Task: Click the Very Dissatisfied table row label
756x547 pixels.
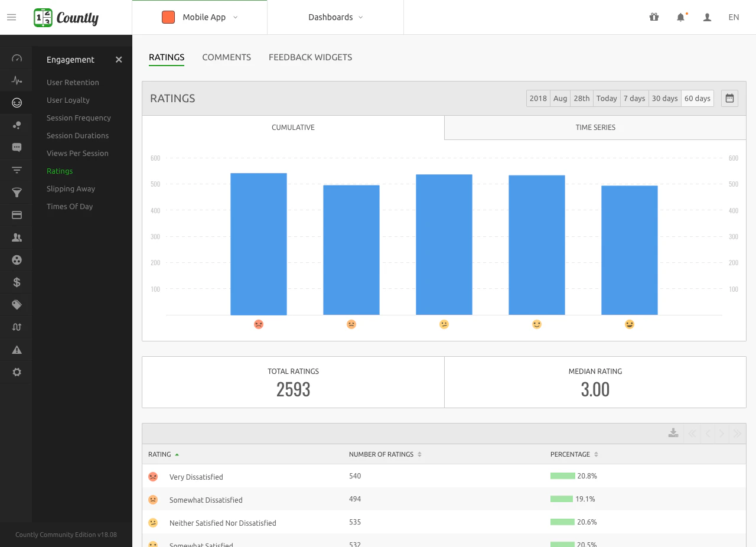Action: coord(196,477)
